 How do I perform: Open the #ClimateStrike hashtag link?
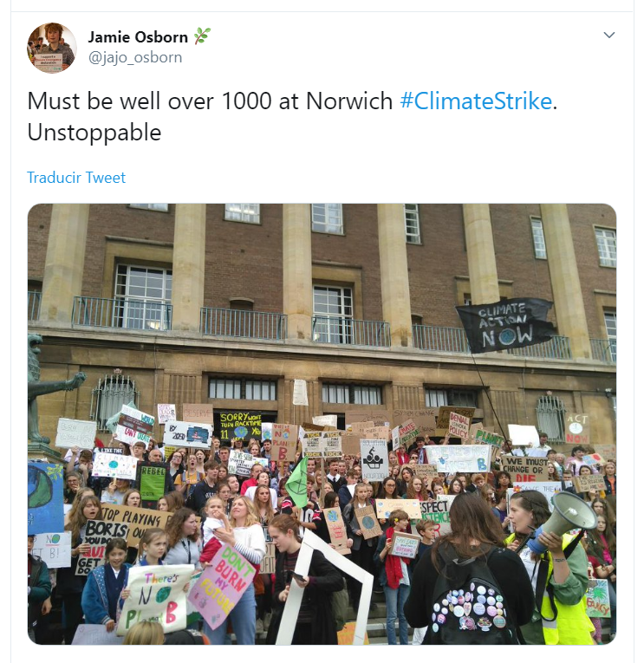pos(476,101)
